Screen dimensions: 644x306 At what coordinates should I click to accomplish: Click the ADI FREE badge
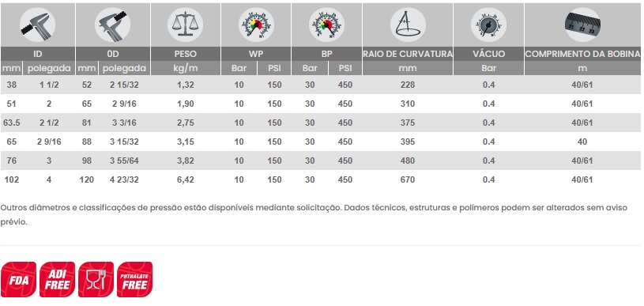pos(57,279)
